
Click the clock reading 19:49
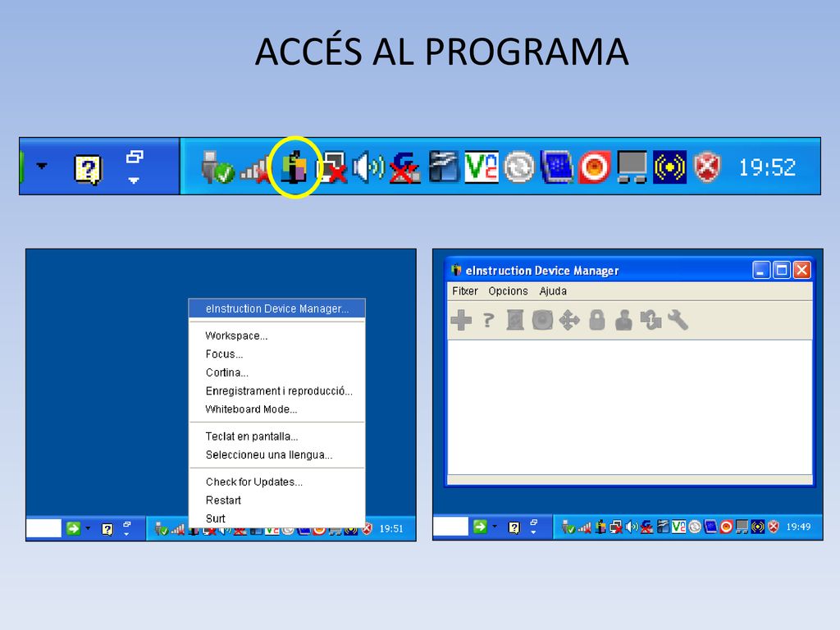pyautogui.click(x=798, y=527)
